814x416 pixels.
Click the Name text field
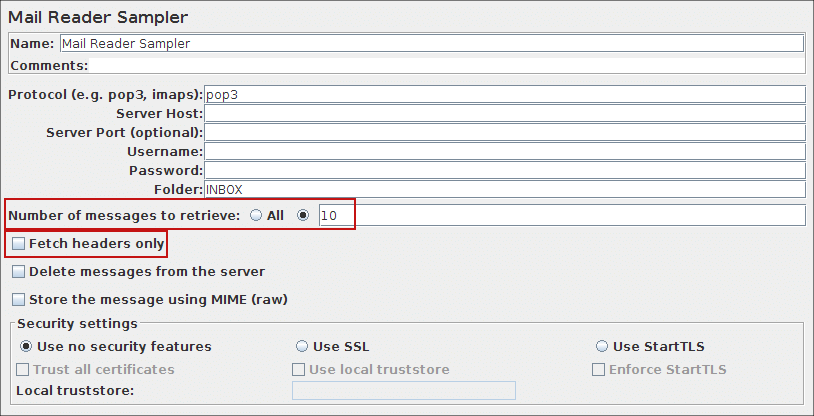(x=430, y=44)
